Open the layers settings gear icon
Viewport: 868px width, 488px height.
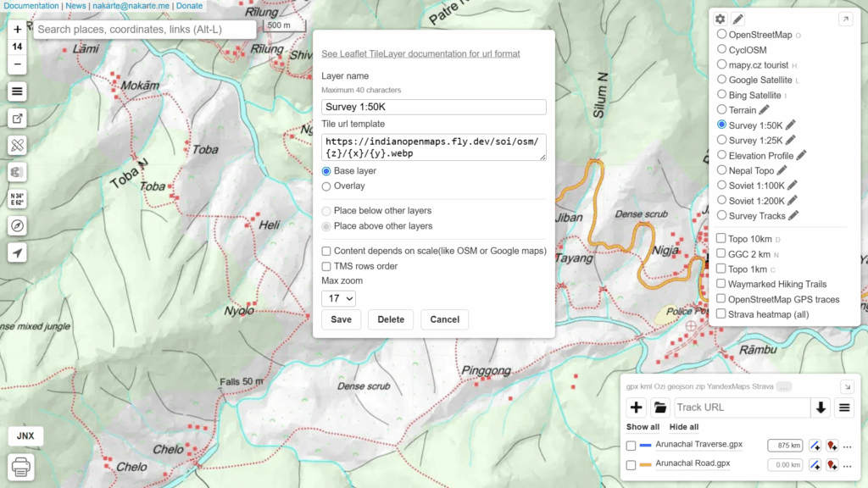click(721, 19)
